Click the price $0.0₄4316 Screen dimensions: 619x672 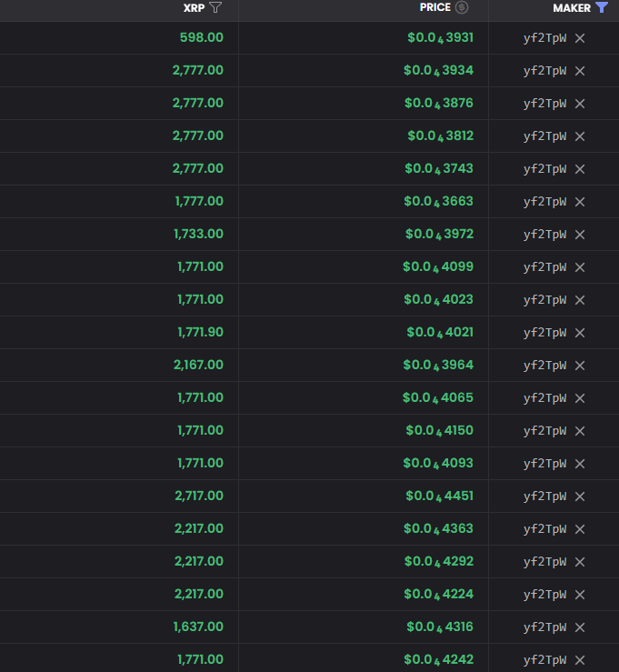[440, 627]
